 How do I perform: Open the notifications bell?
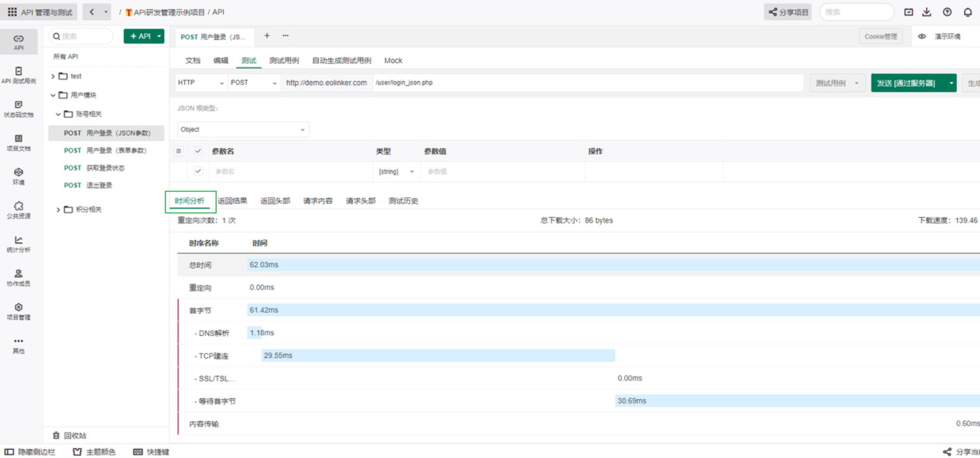tap(967, 12)
